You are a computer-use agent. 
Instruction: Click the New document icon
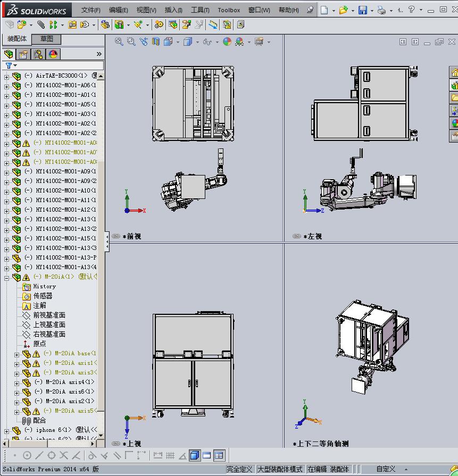pos(324,10)
